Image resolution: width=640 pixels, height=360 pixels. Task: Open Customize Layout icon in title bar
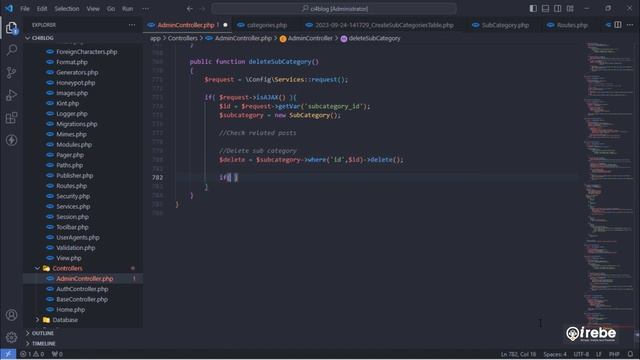point(570,9)
